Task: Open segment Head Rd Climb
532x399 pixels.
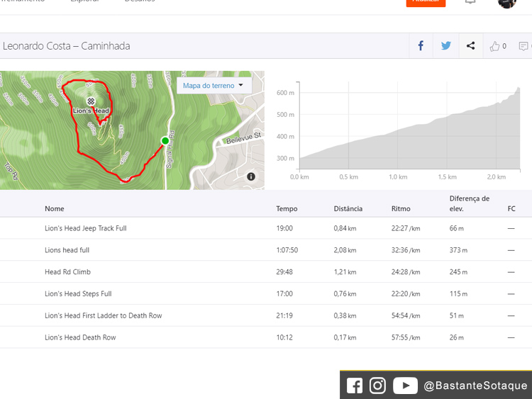Action: point(67,272)
